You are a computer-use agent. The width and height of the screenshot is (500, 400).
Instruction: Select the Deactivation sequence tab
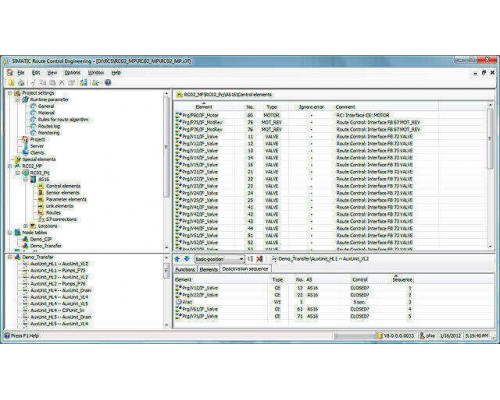[x=245, y=269]
